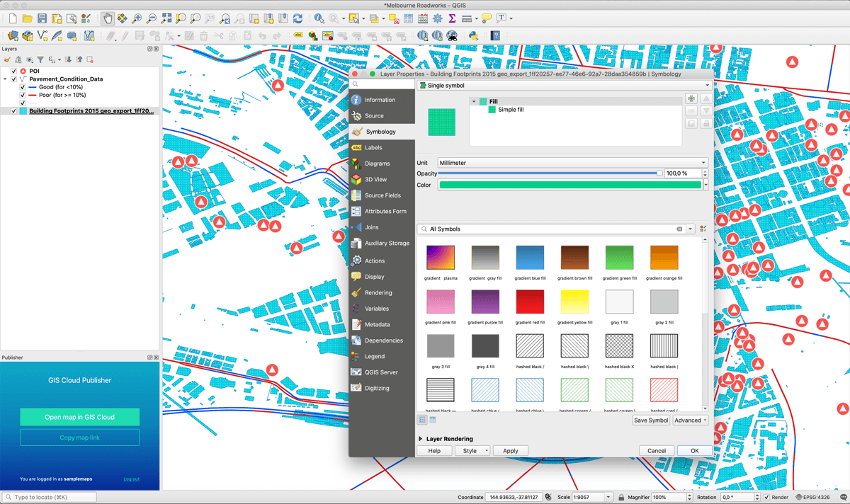850x504 pixels.
Task: Collapse the Fill symbol tree node
Action: pos(474,101)
